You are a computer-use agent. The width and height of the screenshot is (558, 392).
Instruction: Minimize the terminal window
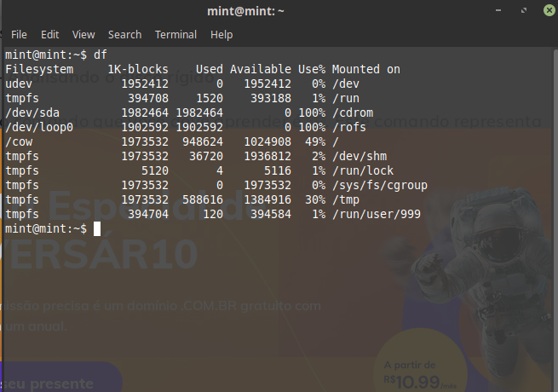point(500,10)
